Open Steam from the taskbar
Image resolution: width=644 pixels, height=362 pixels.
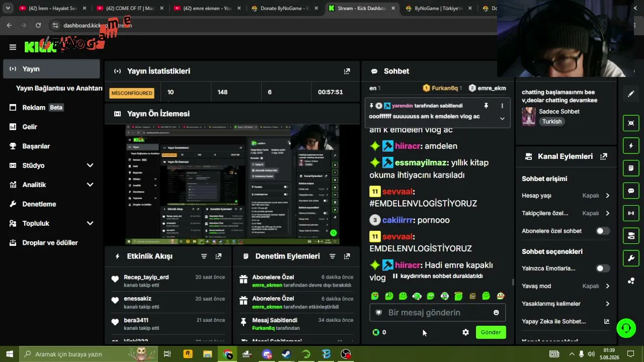click(286, 354)
